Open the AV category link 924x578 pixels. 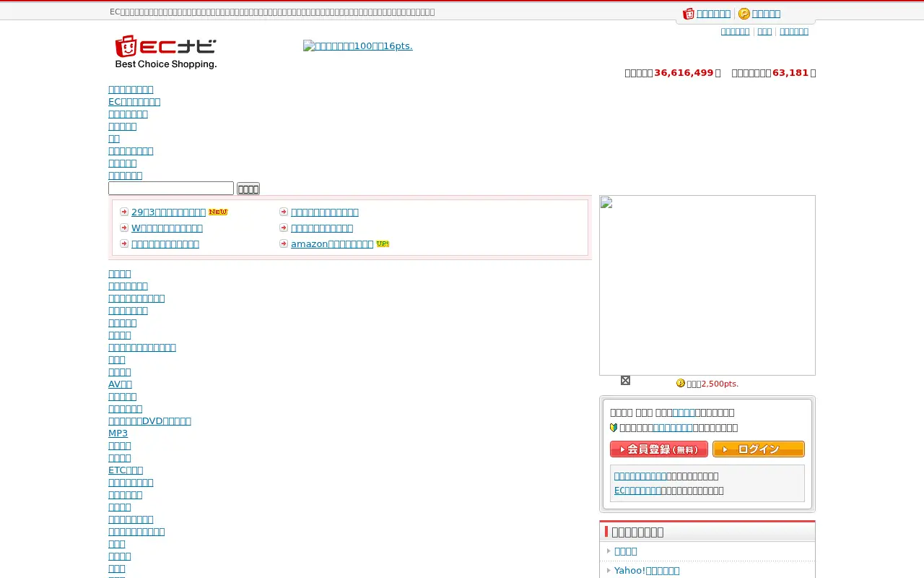[120, 384]
